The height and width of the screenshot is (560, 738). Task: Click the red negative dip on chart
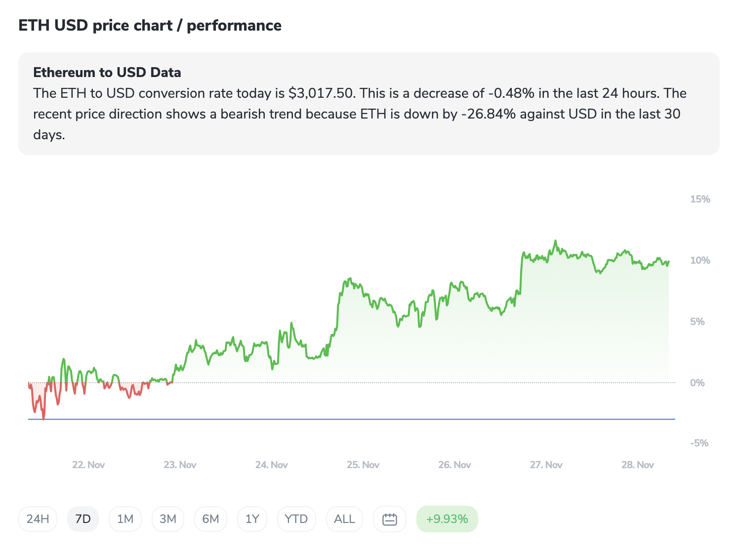(x=43, y=415)
